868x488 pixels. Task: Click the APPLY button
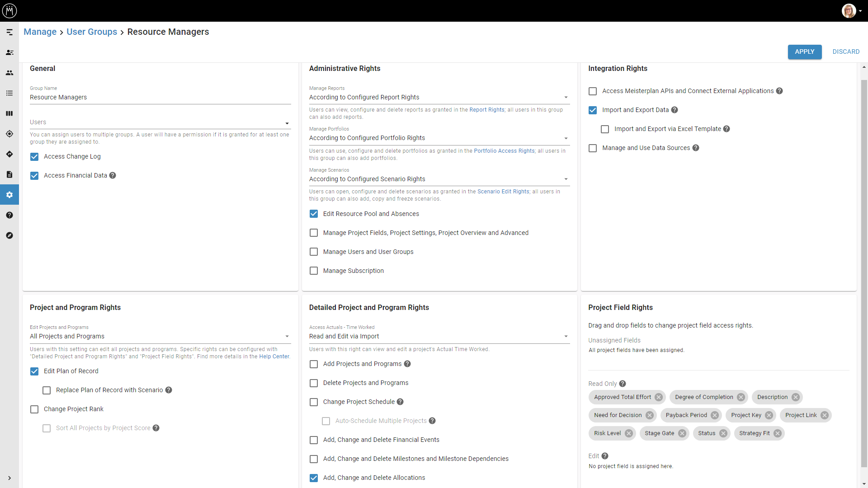point(804,52)
